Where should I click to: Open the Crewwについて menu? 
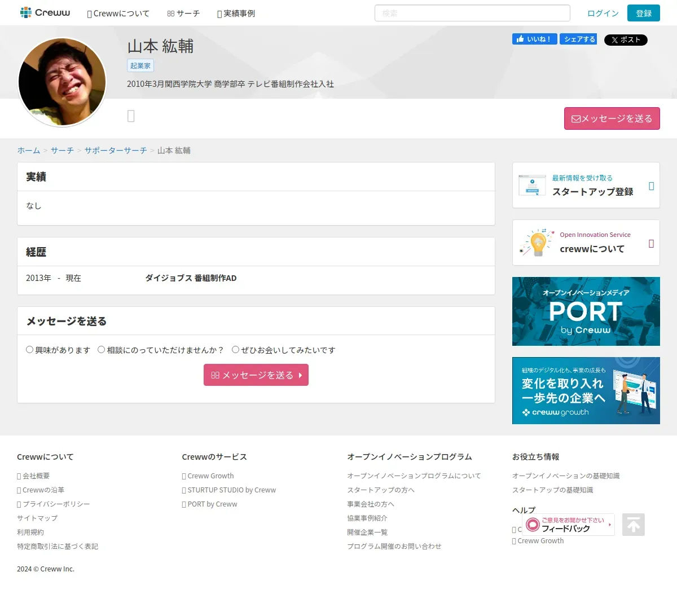coord(118,14)
